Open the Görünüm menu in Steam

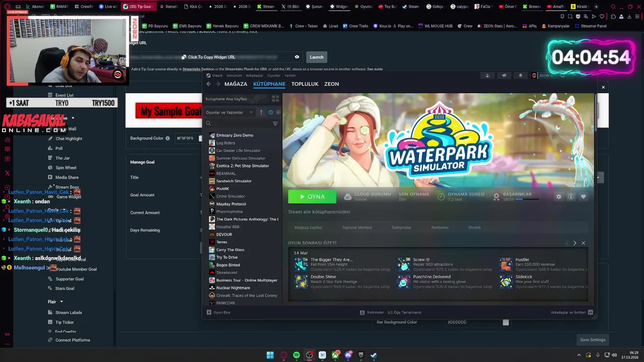coord(234,75)
